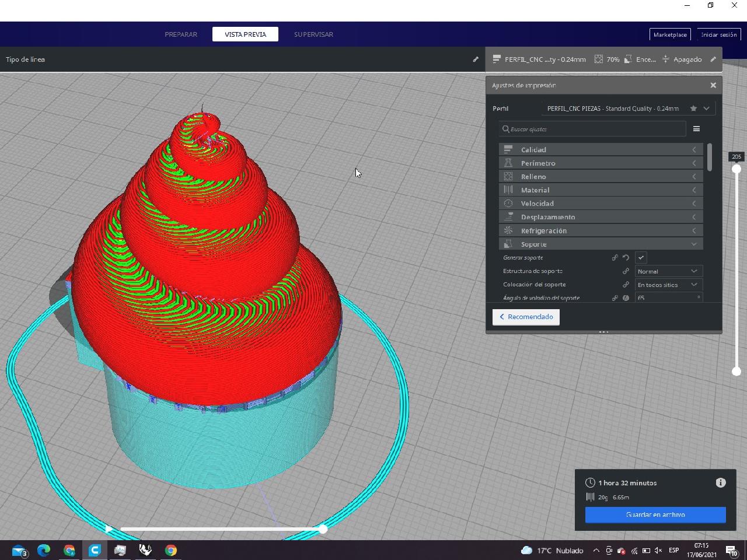Open the Calidad category icon
The width and height of the screenshot is (747, 560).
click(x=508, y=150)
